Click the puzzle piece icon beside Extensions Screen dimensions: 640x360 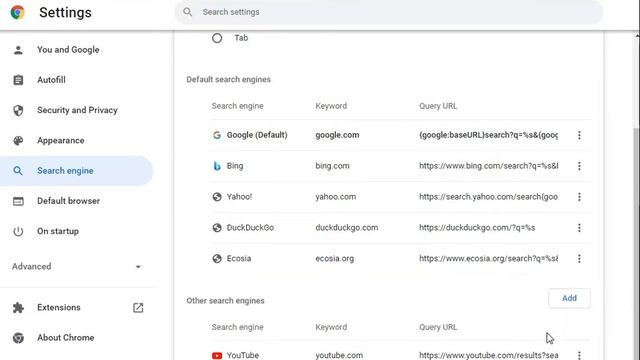pos(18,307)
